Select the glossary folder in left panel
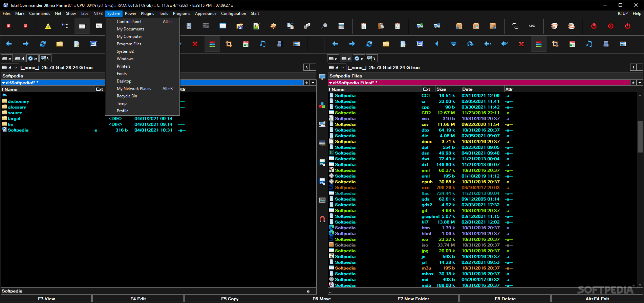 [x=17, y=107]
